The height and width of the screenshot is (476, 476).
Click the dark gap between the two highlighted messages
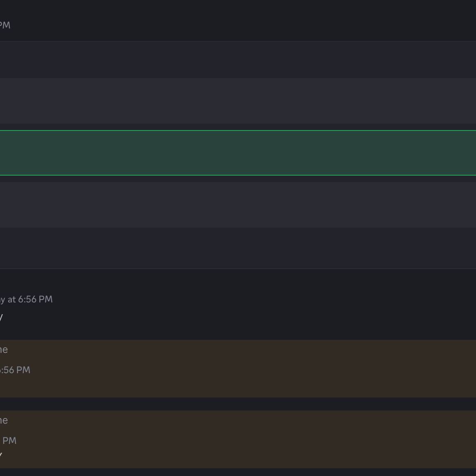[238, 404]
